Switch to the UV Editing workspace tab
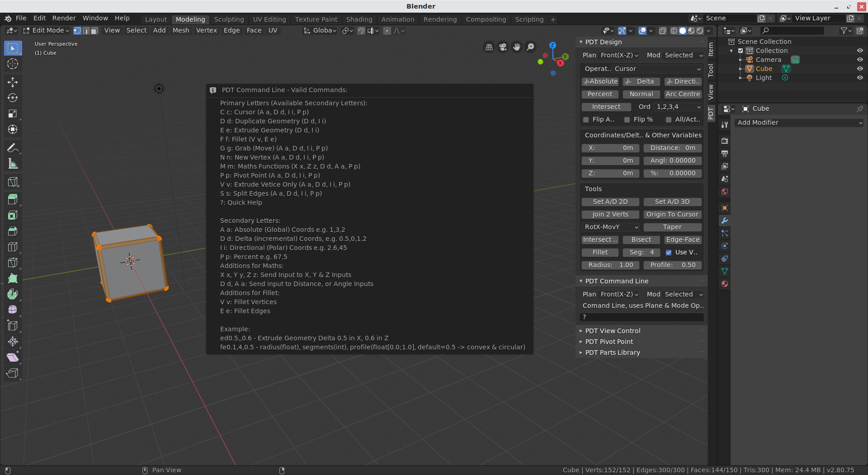 pos(269,19)
